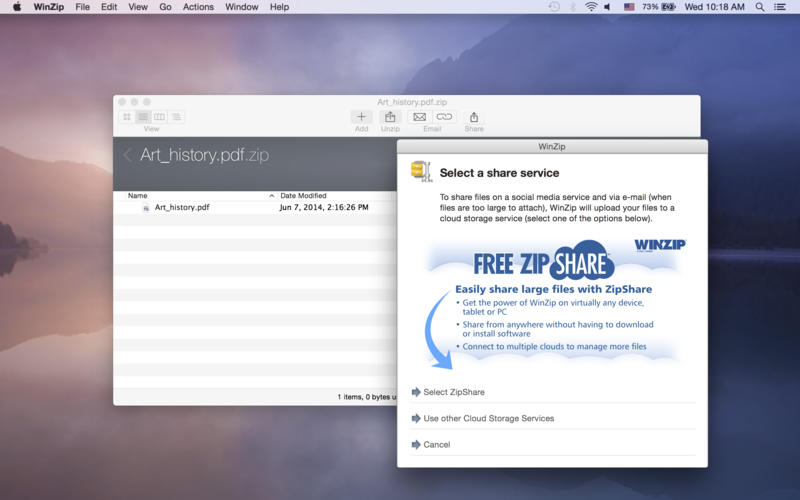Click the Email envelope icon

420,117
